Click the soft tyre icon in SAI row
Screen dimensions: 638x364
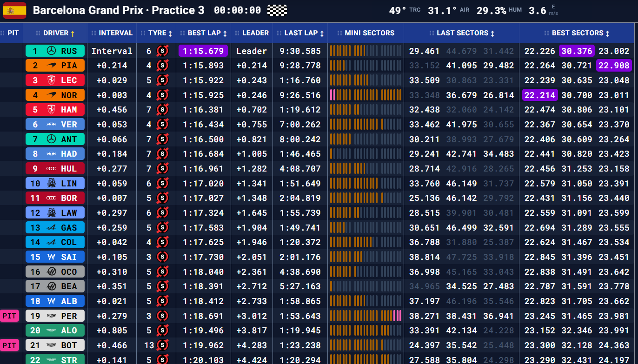(x=162, y=257)
